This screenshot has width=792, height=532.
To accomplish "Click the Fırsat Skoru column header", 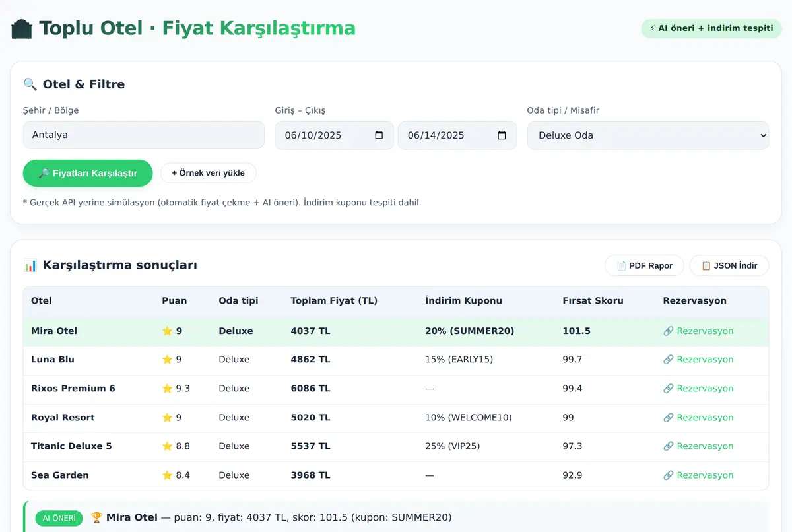I will click(x=593, y=301).
